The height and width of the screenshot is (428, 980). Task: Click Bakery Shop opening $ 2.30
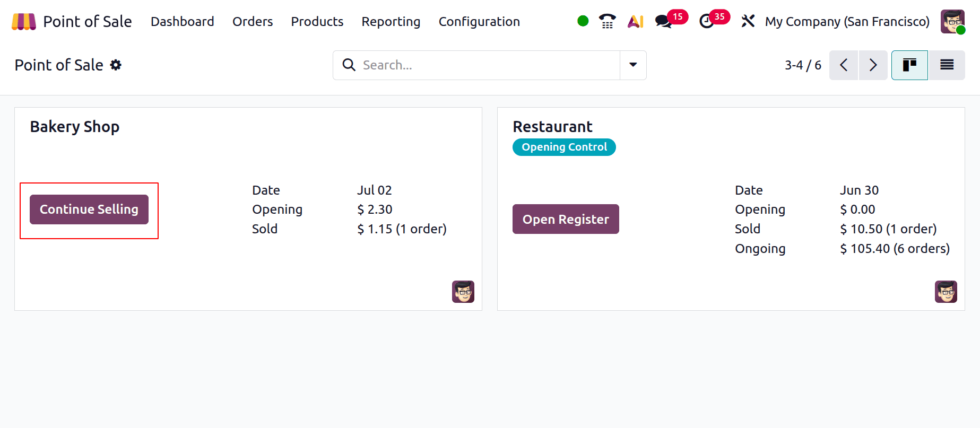coord(375,209)
